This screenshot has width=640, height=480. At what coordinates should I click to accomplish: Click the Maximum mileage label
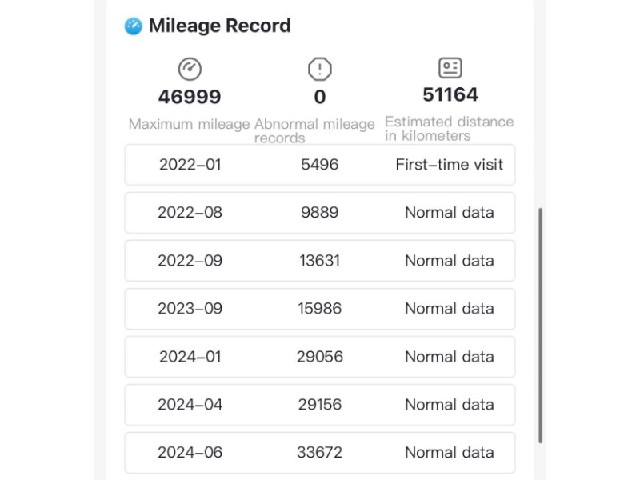click(x=189, y=124)
